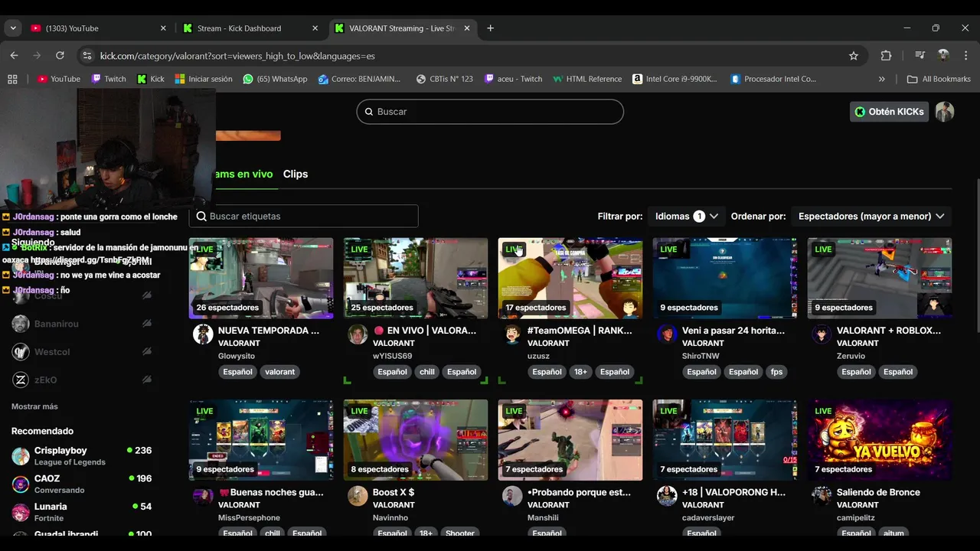The width and height of the screenshot is (980, 551).
Task: Open the All Bookmarks folder
Action: (x=939, y=79)
